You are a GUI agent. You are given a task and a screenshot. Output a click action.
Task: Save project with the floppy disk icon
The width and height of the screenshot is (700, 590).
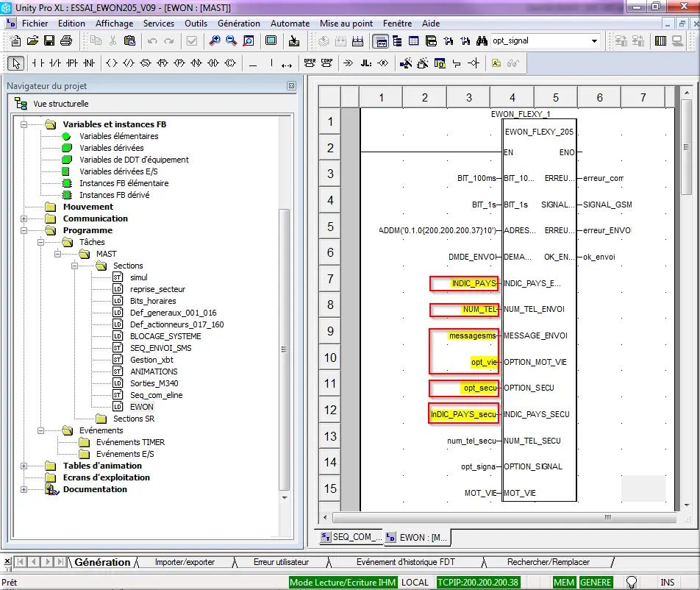49,41
